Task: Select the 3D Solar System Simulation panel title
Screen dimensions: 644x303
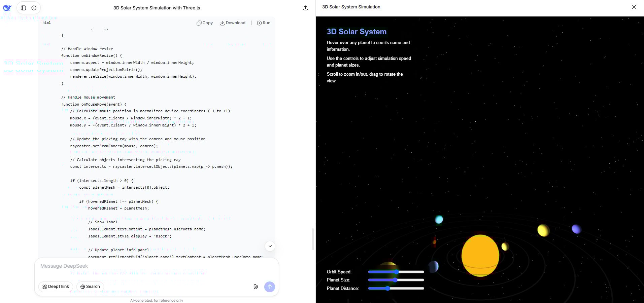Action: click(351, 7)
